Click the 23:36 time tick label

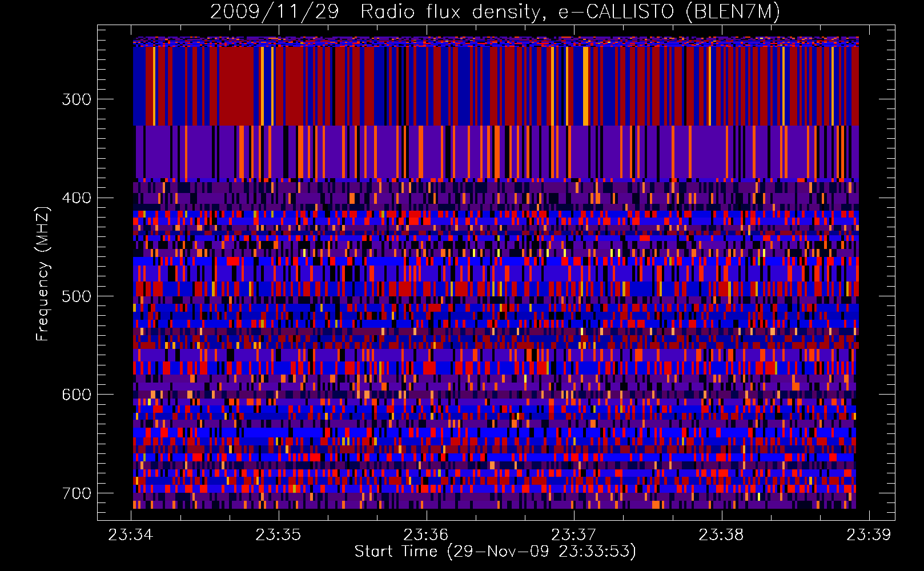(426, 535)
